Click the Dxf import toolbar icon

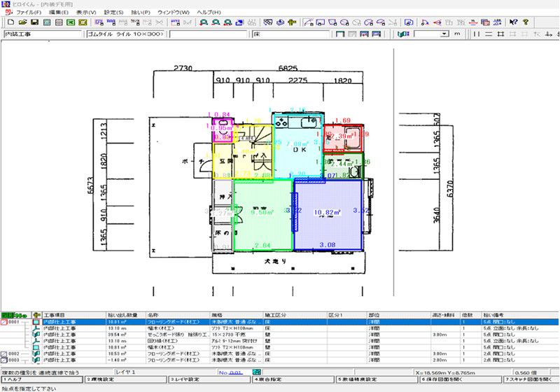coord(188,22)
